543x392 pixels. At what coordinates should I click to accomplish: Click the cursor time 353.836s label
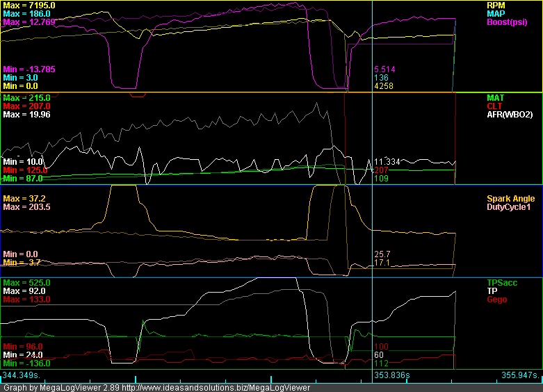tap(392, 375)
